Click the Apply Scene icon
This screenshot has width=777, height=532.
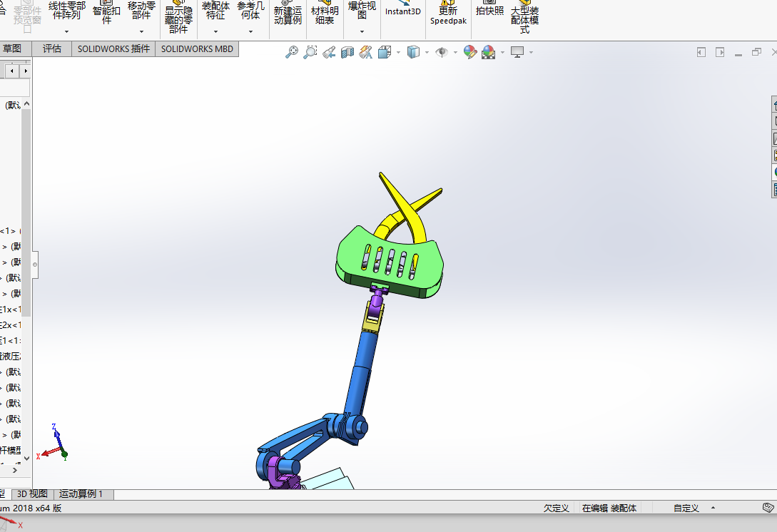(x=489, y=52)
